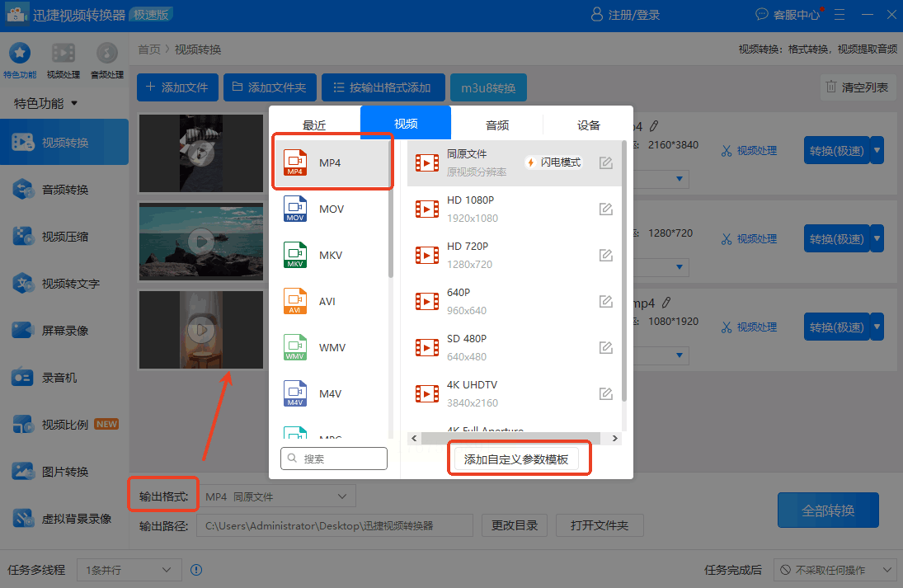Edit the 同原文件 preset parameters
This screenshot has width=903, height=588.
pyautogui.click(x=606, y=163)
